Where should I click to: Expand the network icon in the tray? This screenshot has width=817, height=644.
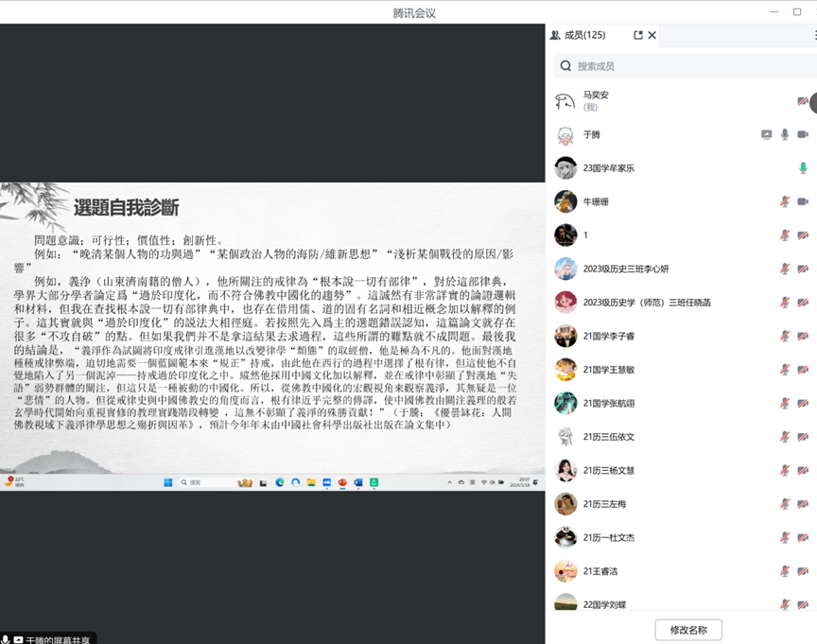click(484, 484)
